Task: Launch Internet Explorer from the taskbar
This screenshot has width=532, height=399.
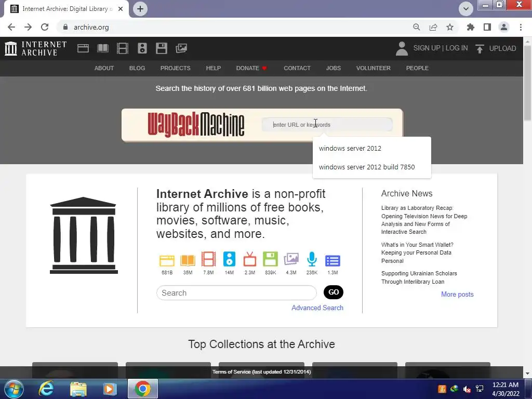Action: click(46, 389)
